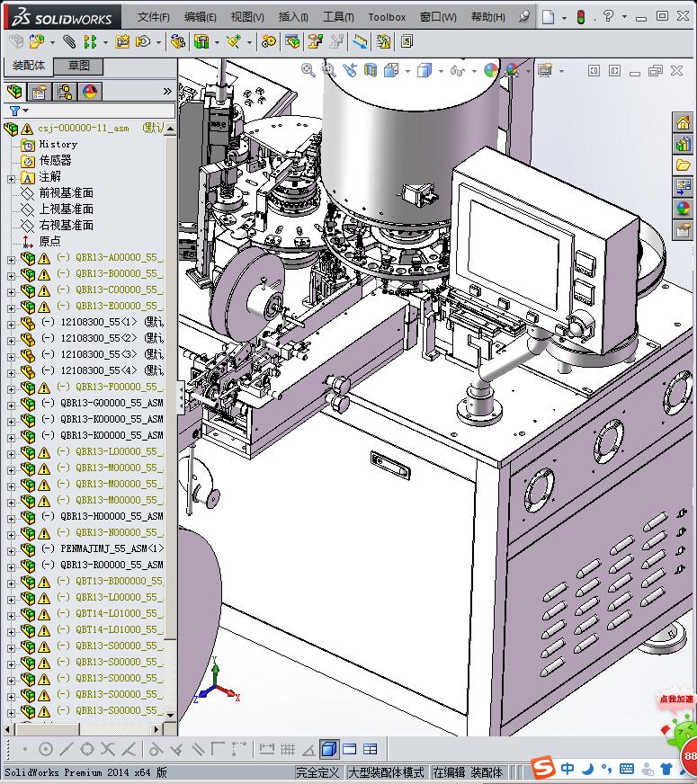Expand the 注解 folder

(11, 178)
